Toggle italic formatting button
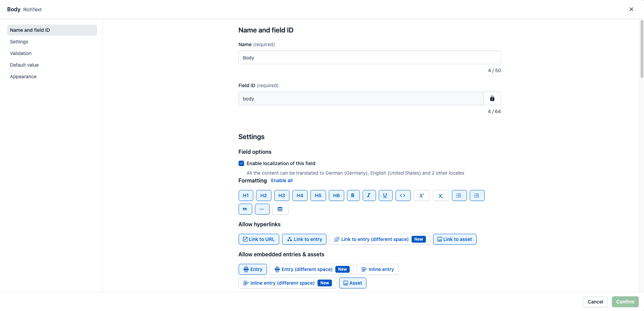This screenshot has width=644, height=311. [x=369, y=195]
